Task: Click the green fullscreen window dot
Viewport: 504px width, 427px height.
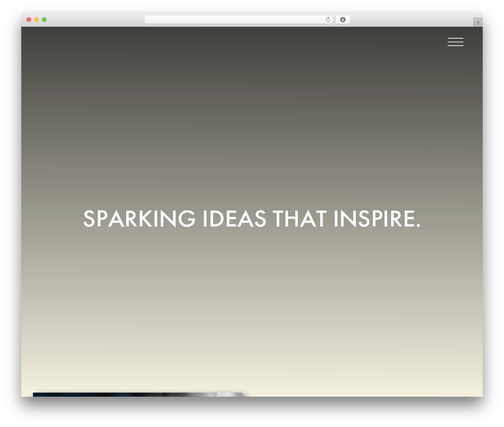Action: point(44,20)
